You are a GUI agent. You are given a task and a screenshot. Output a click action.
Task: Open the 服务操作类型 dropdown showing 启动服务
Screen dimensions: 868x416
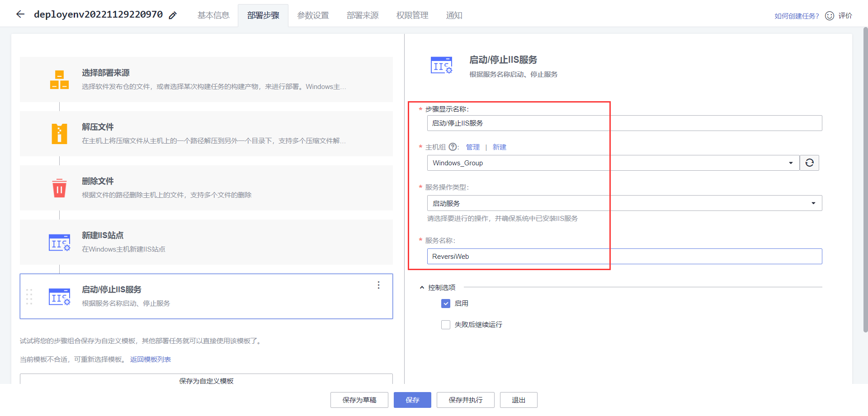pyautogui.click(x=813, y=203)
